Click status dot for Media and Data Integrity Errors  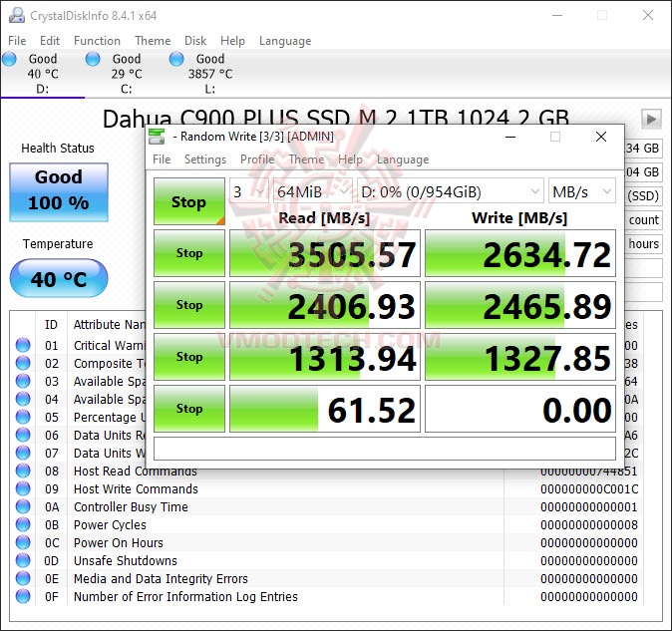23,578
